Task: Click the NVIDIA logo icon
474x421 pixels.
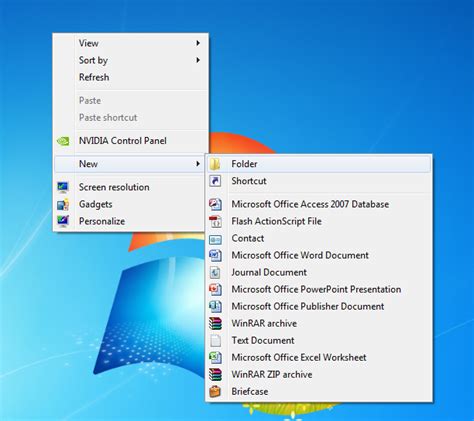Action: click(63, 141)
